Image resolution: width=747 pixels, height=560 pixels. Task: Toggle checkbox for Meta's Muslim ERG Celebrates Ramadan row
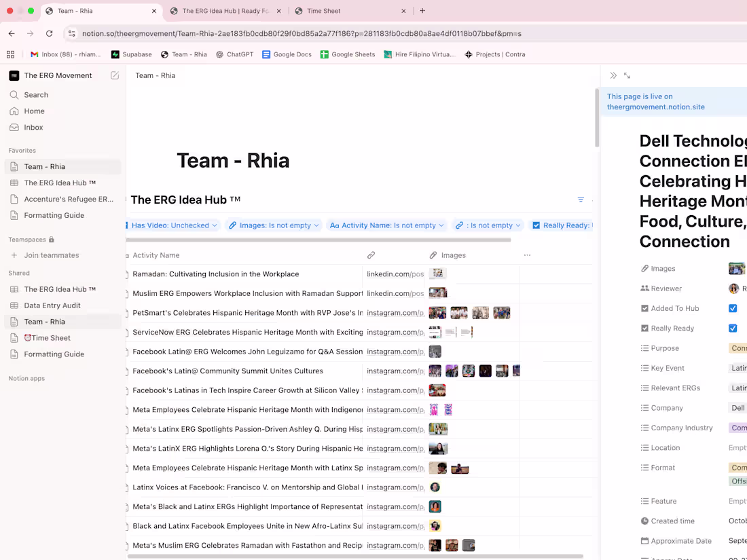(x=127, y=546)
